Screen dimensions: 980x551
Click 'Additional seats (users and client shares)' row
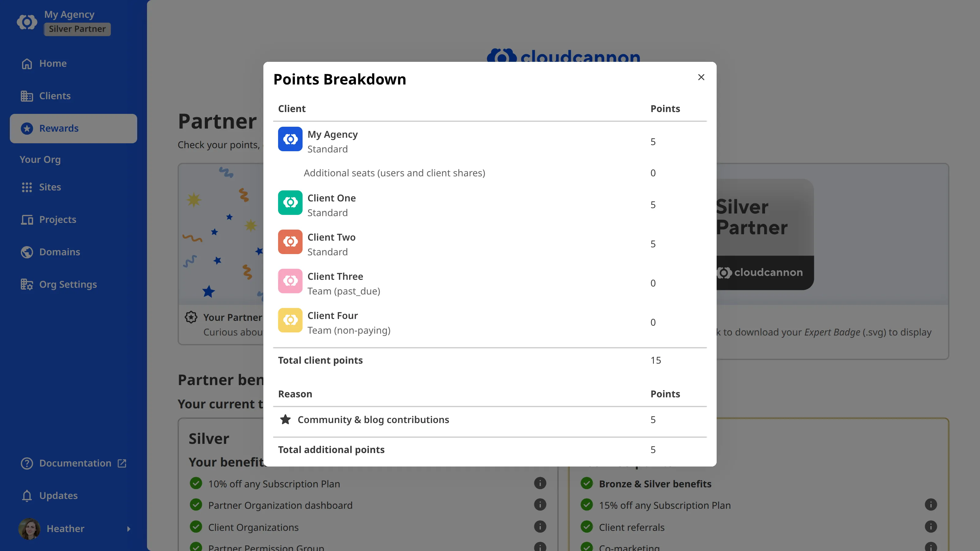490,173
